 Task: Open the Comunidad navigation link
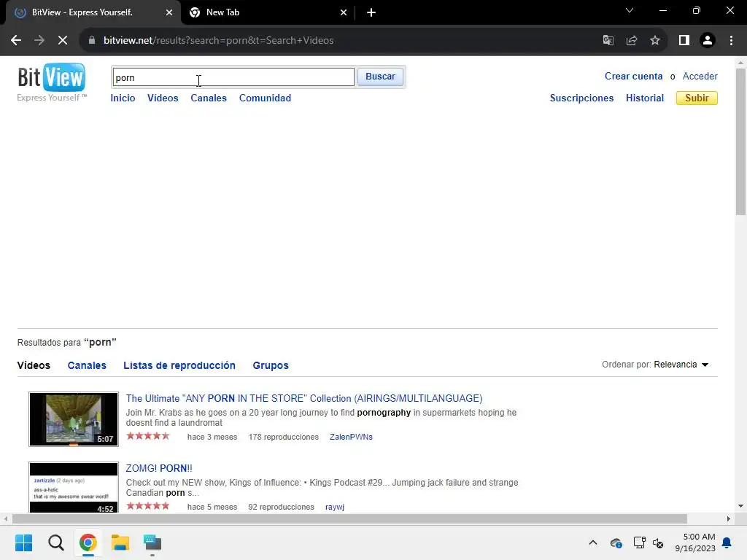[x=265, y=98]
